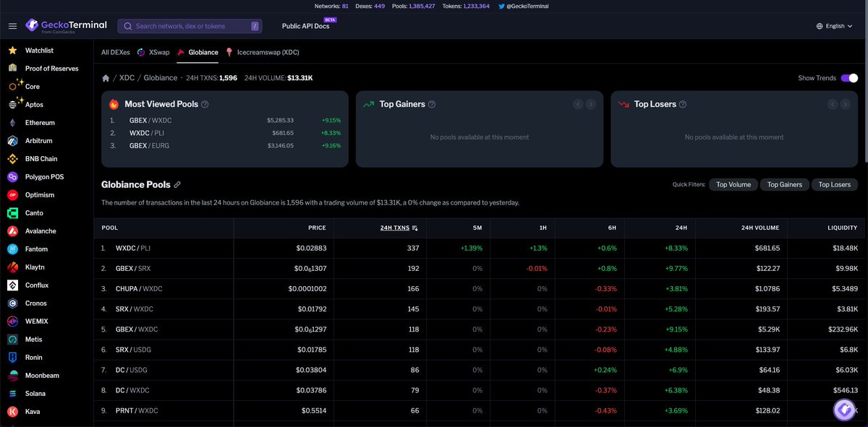Apply Top Gainers quick filter
Image resolution: width=868 pixels, height=427 pixels.
point(785,184)
